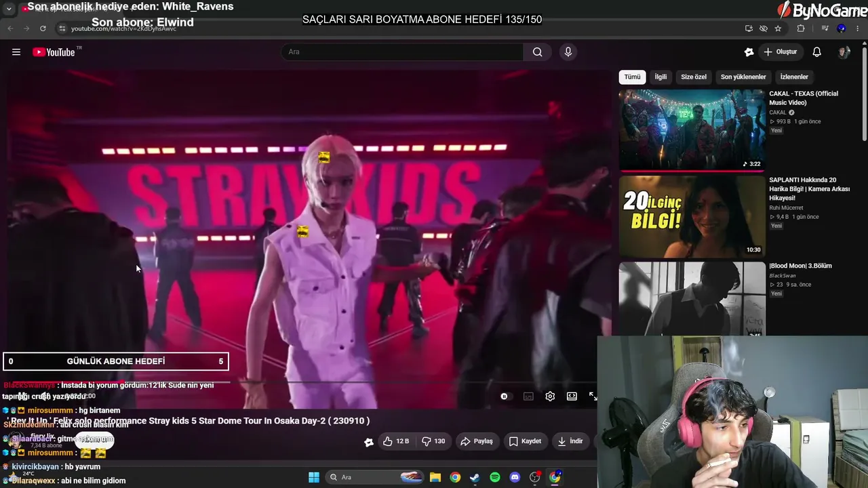
Task: Open Spotify from the taskbar
Action: 495,477
